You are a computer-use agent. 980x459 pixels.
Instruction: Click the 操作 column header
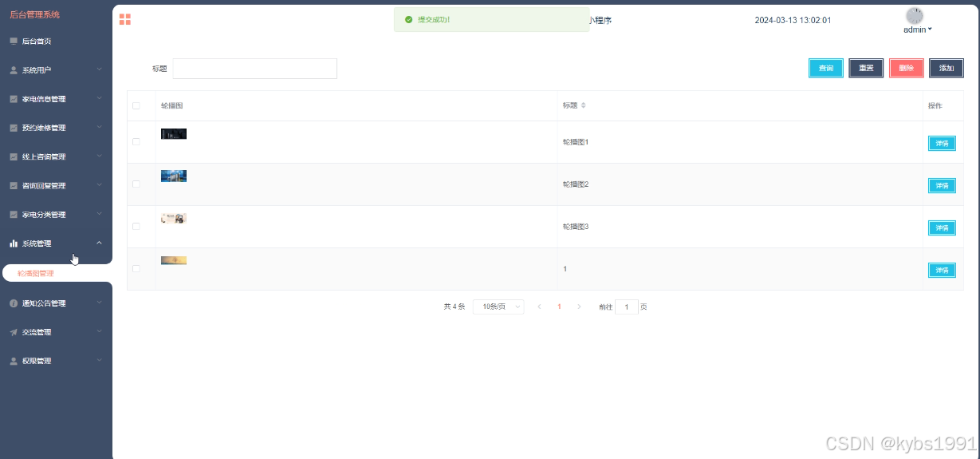(x=935, y=105)
